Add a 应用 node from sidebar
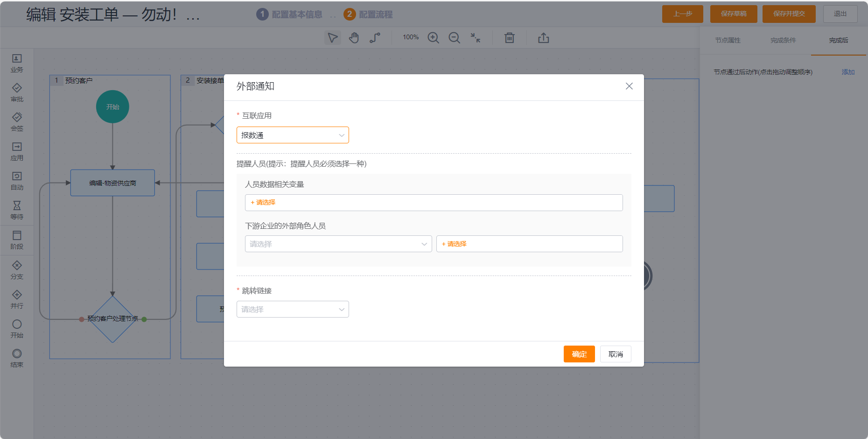 point(17,152)
